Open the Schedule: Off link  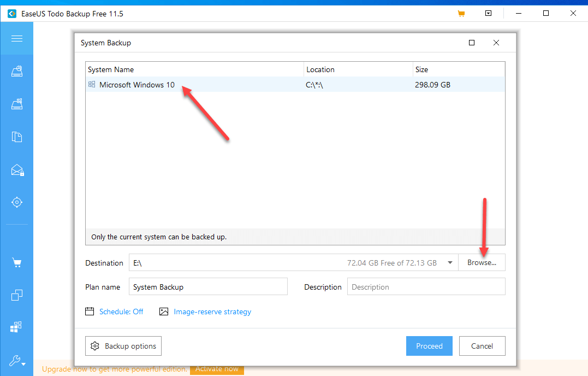coord(121,312)
